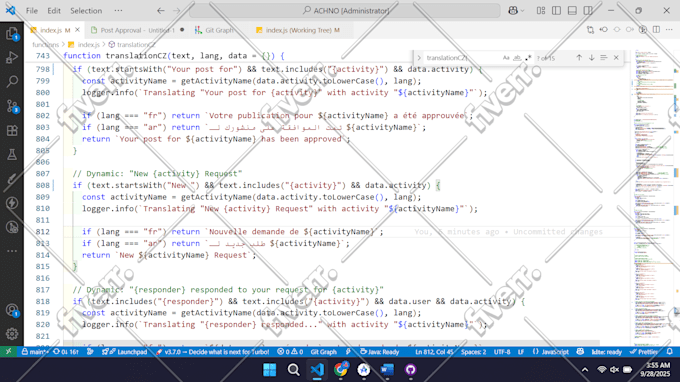Click the translationCZ breadcrumb symbol
This screenshot has height=382, width=680.
tap(131, 44)
